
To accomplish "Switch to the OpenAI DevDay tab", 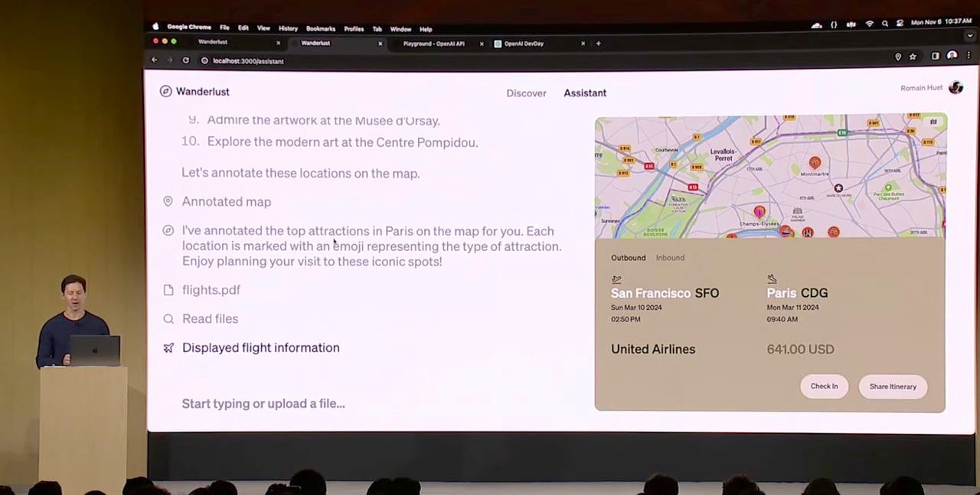I will [x=524, y=44].
